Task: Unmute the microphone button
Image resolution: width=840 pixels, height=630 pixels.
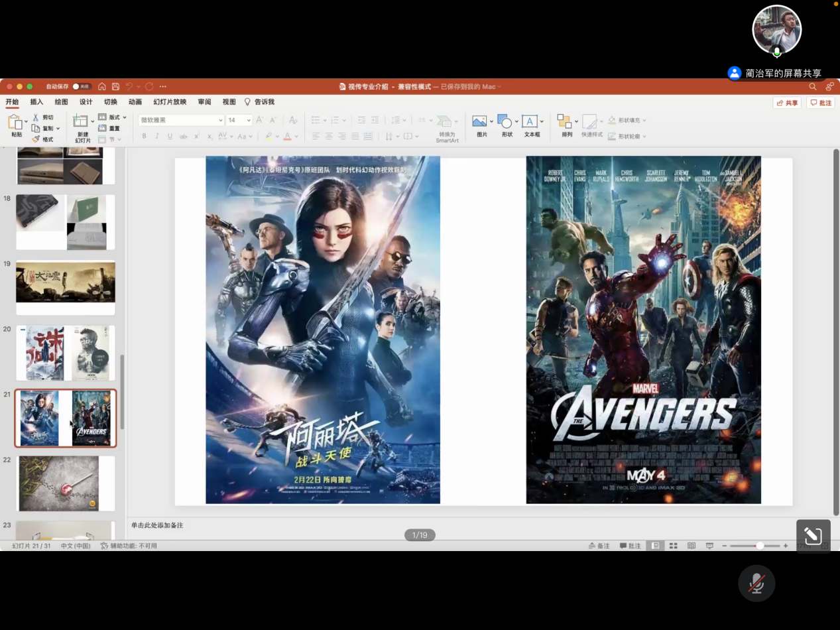Action: pos(756,584)
